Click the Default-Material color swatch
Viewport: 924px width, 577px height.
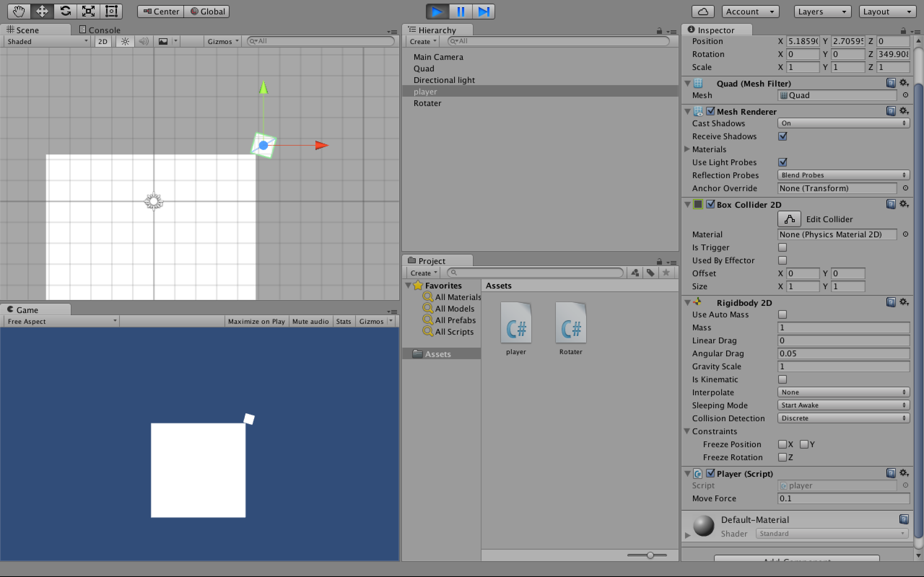click(703, 527)
